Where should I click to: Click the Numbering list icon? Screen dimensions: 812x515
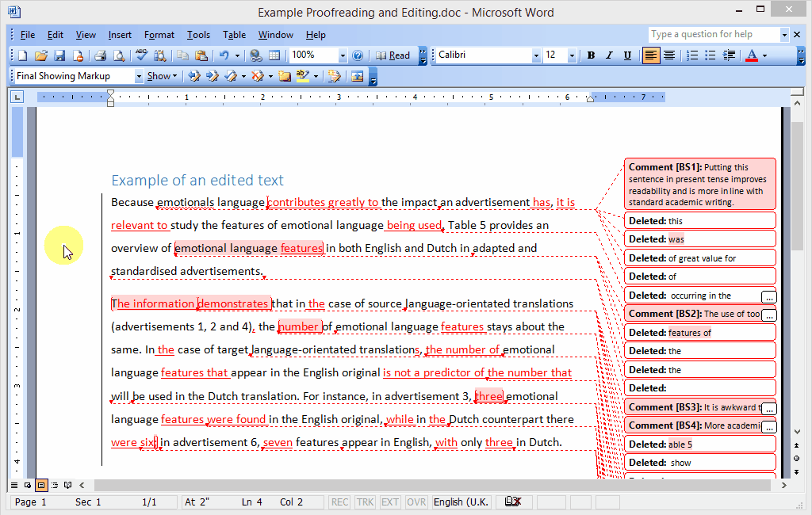[692, 55]
